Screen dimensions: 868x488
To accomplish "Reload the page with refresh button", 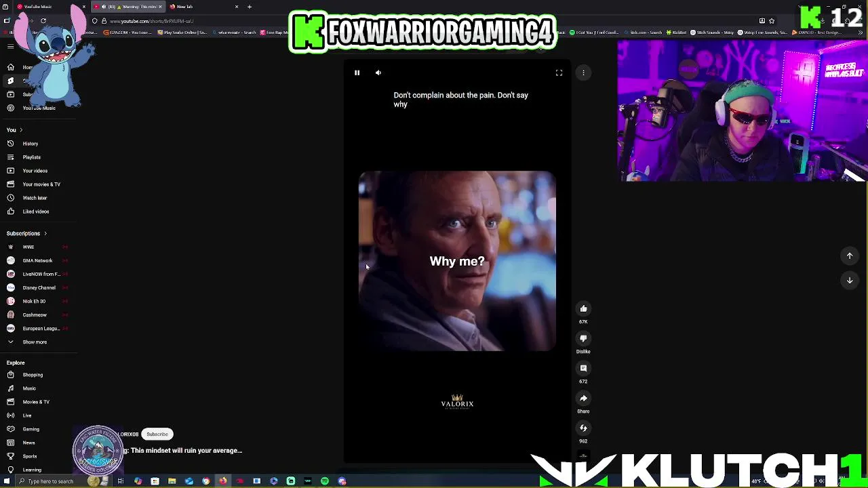I will (x=43, y=21).
